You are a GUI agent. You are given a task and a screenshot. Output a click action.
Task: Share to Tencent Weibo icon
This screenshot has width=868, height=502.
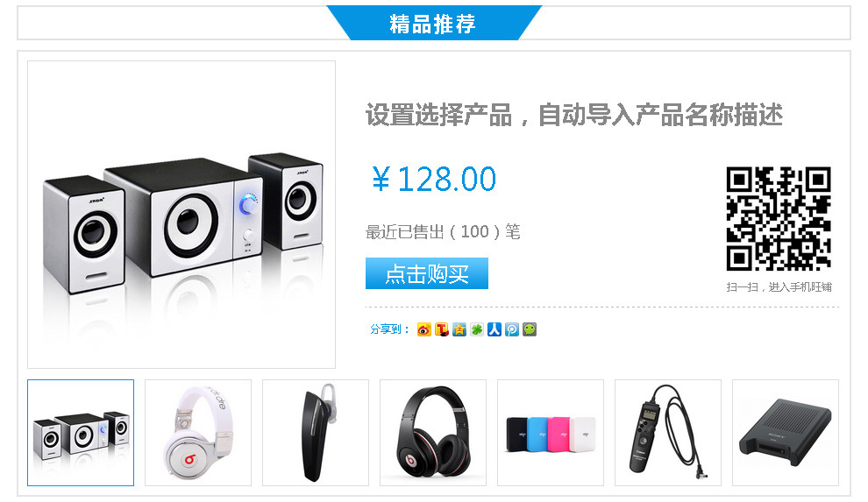coord(512,329)
